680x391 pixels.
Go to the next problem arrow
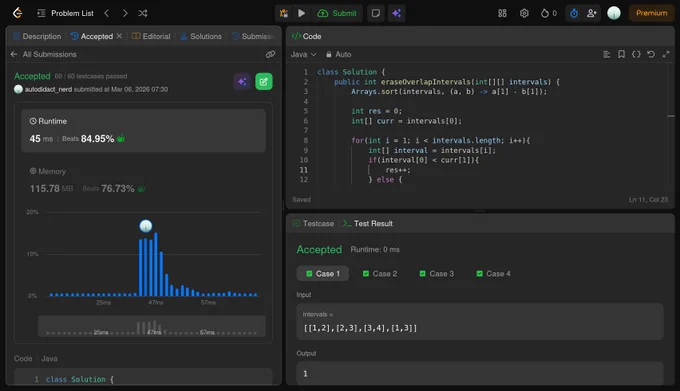click(125, 13)
